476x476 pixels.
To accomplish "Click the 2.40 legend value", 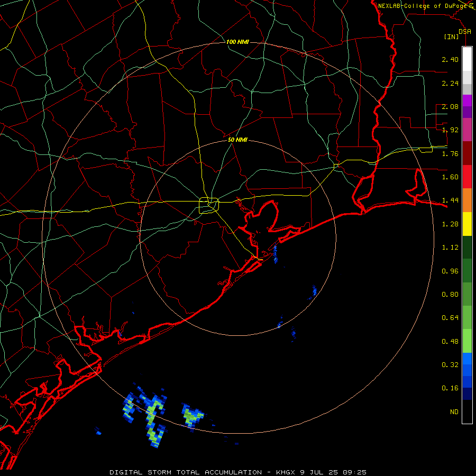I will [x=450, y=59].
